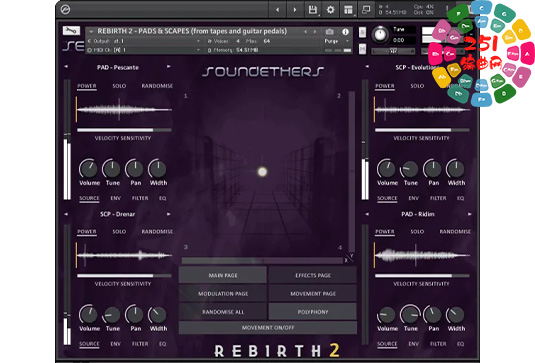The height and width of the screenshot is (363, 535).
Task: Click RANDOMISE ALL button
Action: pyautogui.click(x=223, y=312)
